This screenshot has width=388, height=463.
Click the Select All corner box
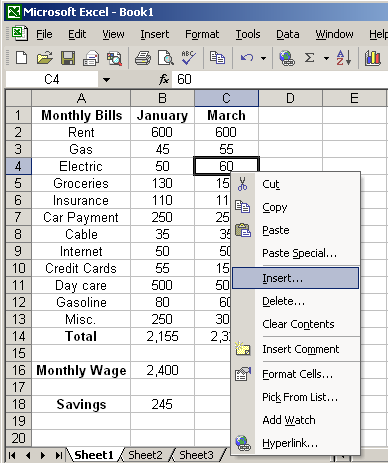tap(19, 98)
